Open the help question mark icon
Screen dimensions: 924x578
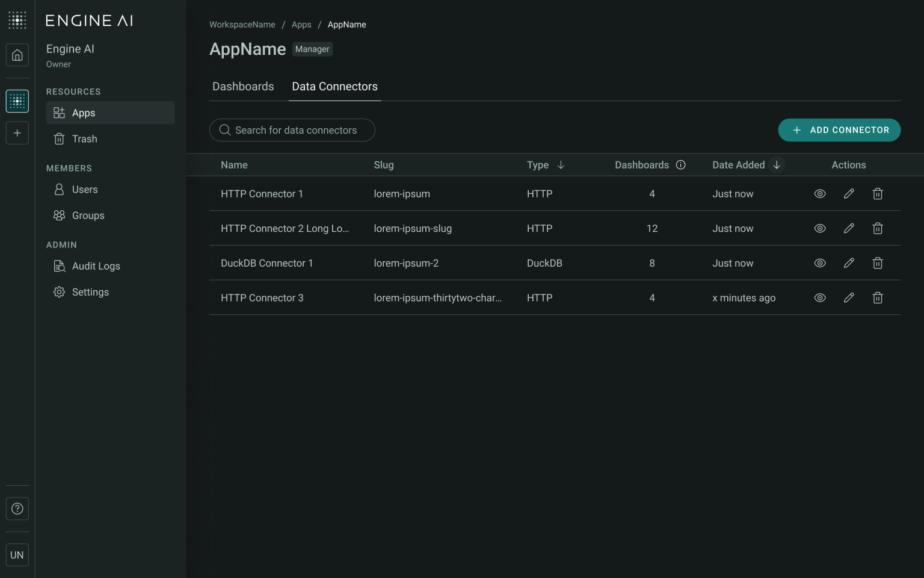point(17,509)
